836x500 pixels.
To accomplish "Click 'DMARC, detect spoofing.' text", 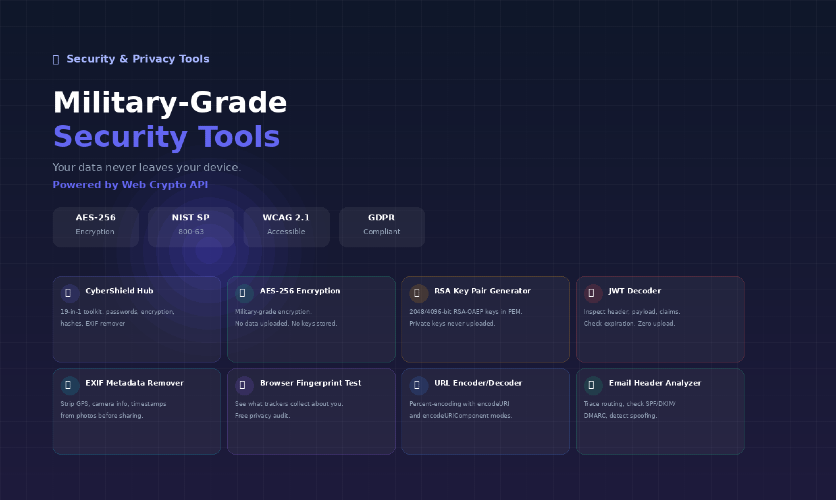I will [x=620, y=416].
